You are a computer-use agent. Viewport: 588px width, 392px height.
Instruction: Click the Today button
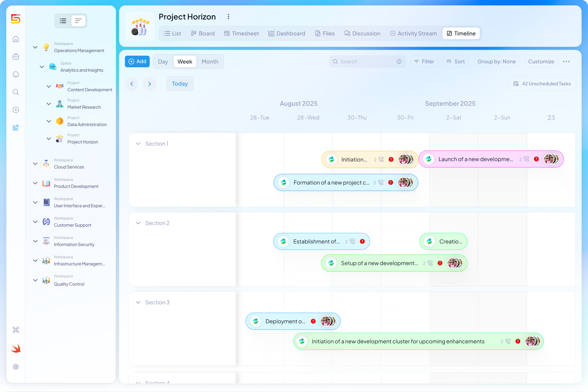click(x=179, y=83)
